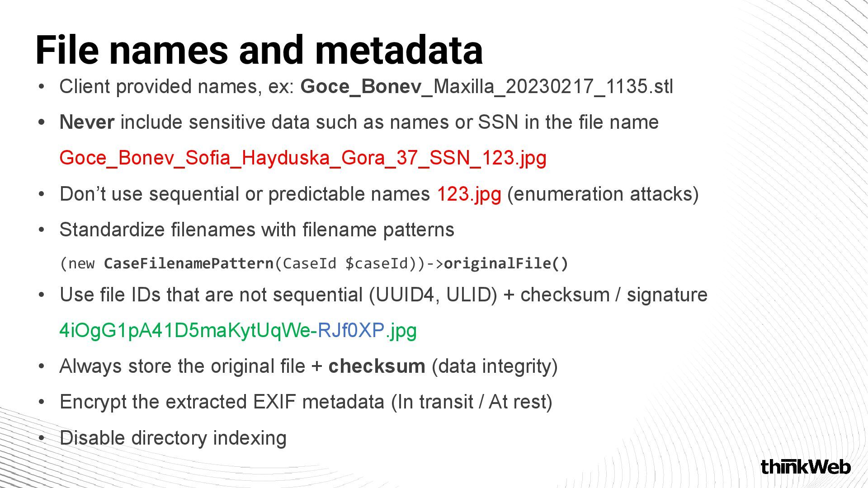The height and width of the screenshot is (488, 868).
Task: Click the In transit / At rest text
Action: click(x=472, y=402)
